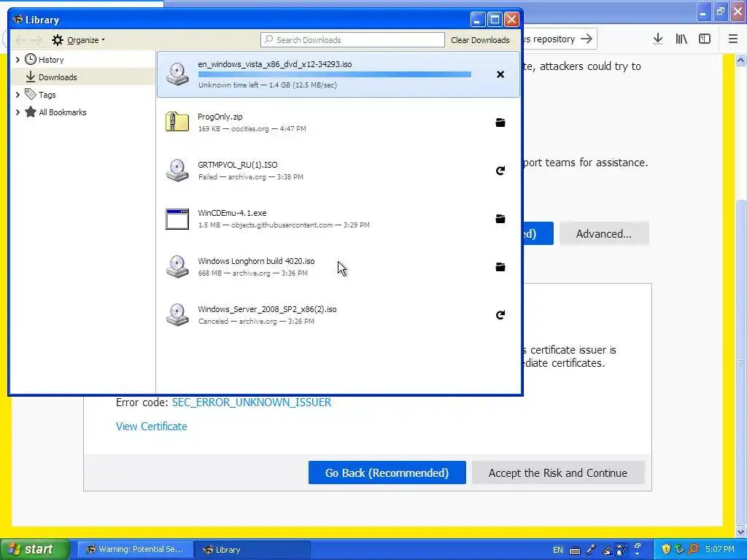Click the keyboard icon in taskbar

tap(575, 550)
